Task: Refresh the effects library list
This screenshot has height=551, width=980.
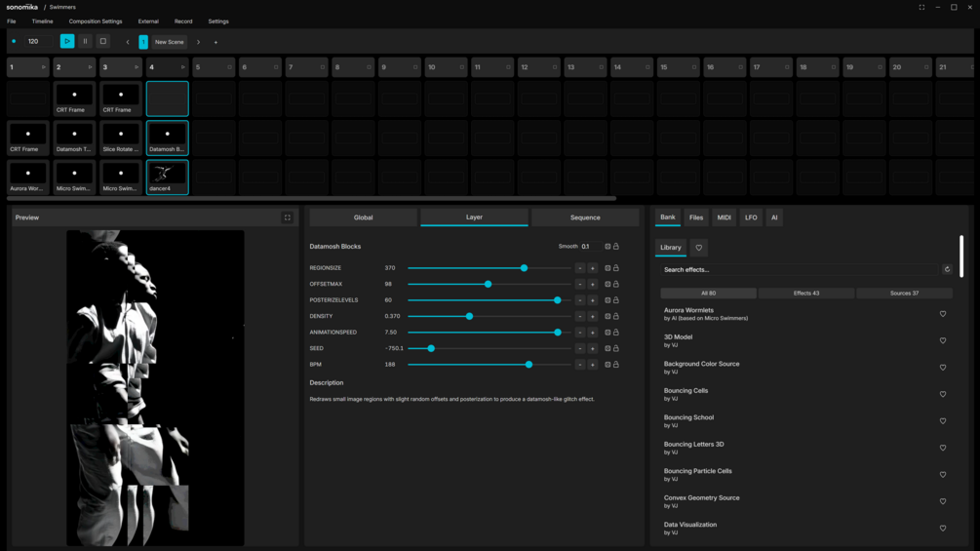Action: [x=947, y=269]
